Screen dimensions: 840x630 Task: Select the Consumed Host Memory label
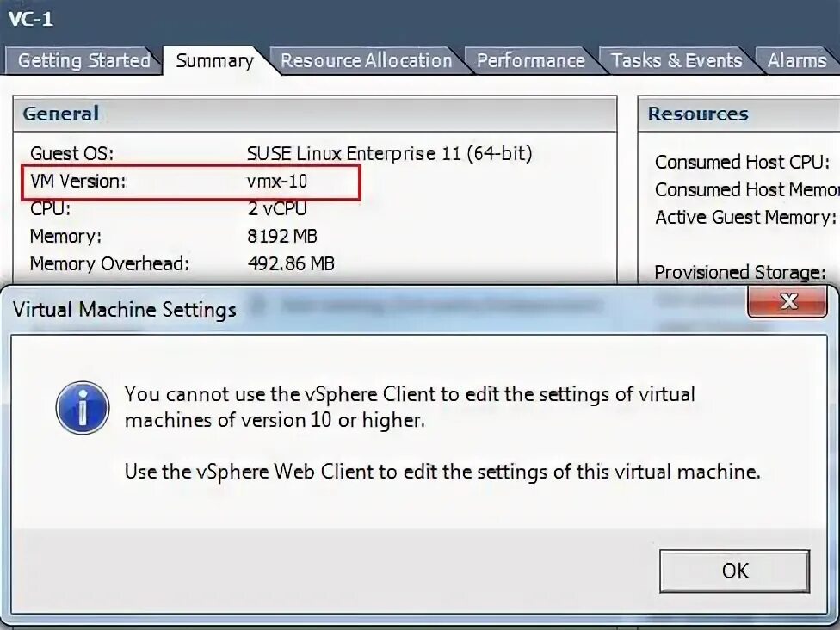coord(747,189)
